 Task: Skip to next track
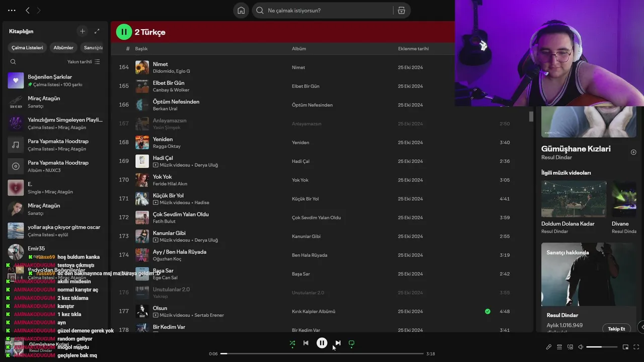click(x=338, y=343)
